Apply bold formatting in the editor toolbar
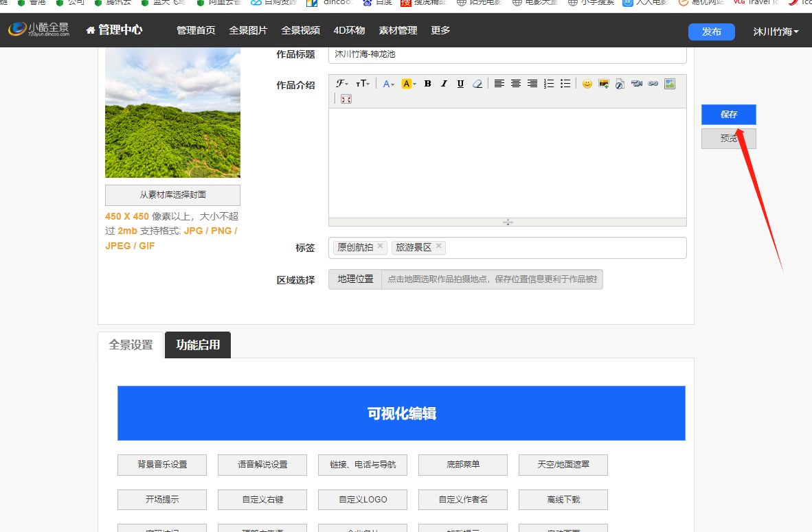This screenshot has height=532, width=812. (427, 84)
